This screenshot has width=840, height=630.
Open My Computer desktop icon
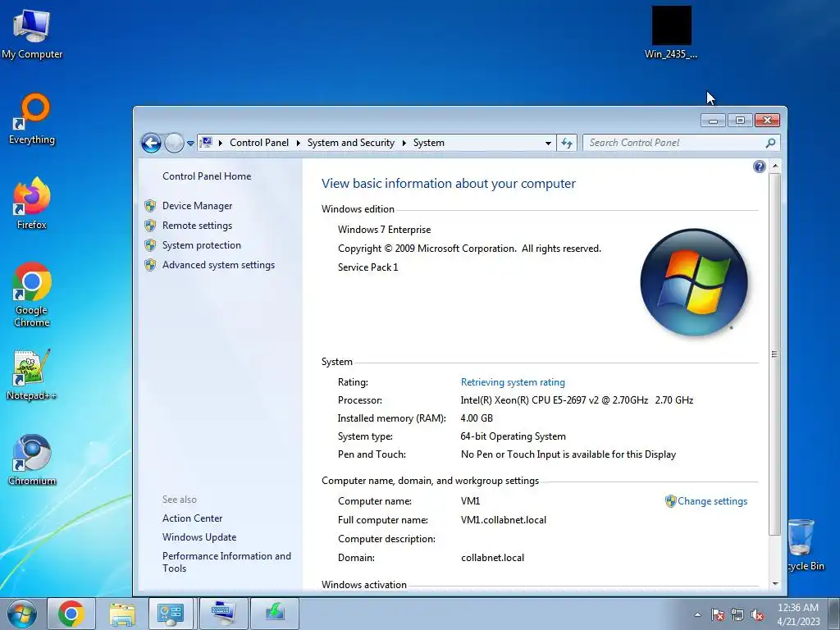pyautogui.click(x=32, y=34)
